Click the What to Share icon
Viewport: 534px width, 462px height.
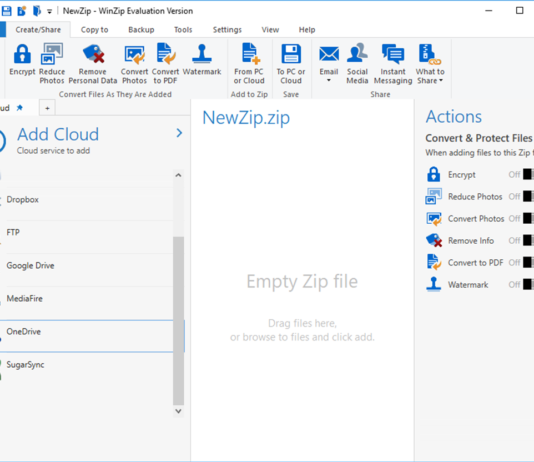429,54
